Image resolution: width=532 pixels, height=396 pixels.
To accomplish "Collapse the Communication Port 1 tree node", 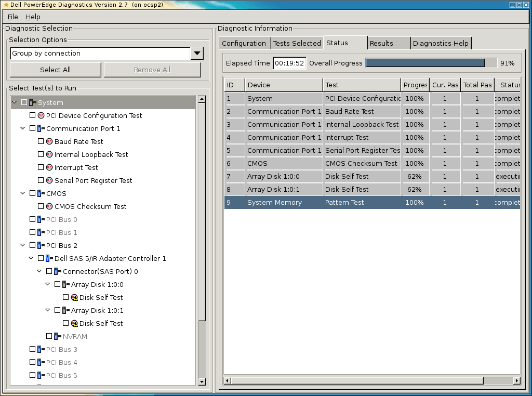I will pos(23,128).
